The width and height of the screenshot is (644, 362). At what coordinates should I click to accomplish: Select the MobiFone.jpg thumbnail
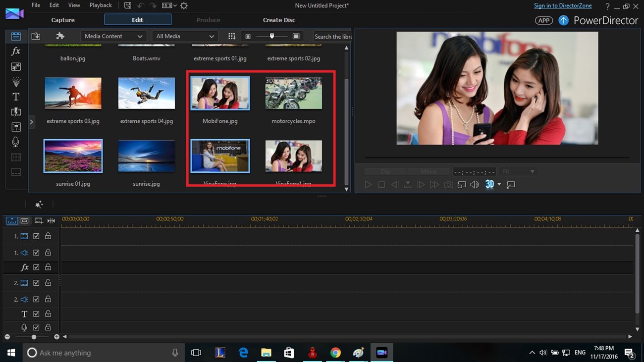click(x=220, y=93)
